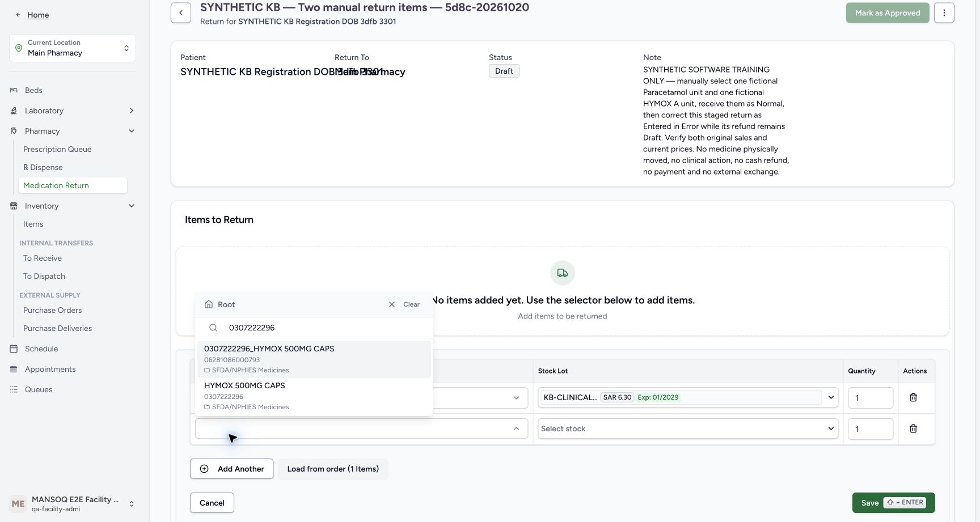Collapse the second row product selector
The height and width of the screenshot is (522, 980).
516,428
